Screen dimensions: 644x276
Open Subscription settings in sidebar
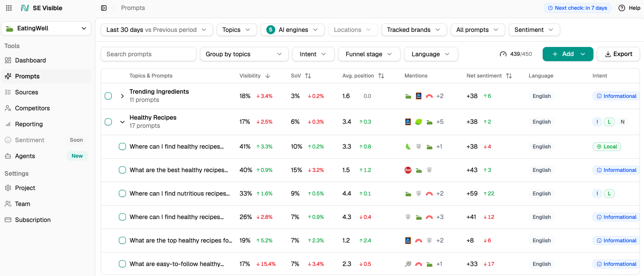click(x=46, y=220)
